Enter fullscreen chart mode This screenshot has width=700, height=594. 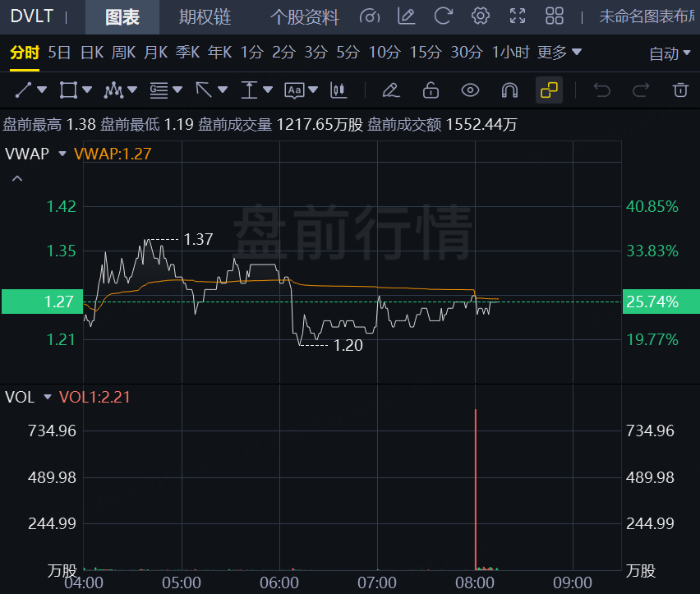(518, 16)
